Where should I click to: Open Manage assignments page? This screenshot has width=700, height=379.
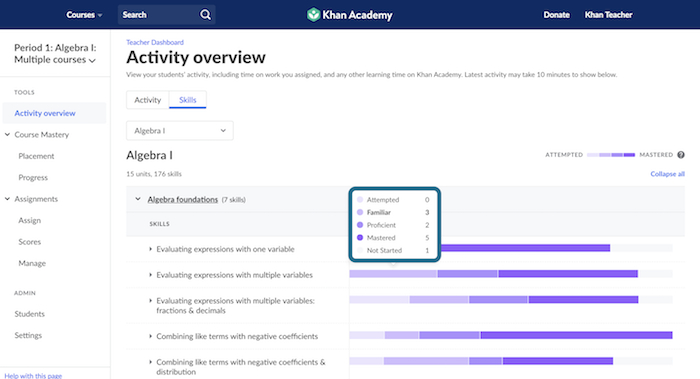[32, 263]
